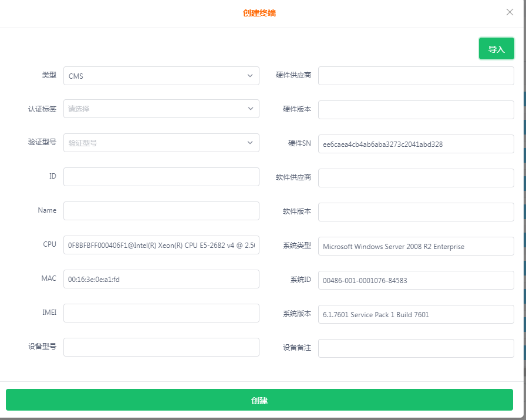This screenshot has width=526, height=420.
Task: Expand the 认证标签 dropdown
Action: 161,109
